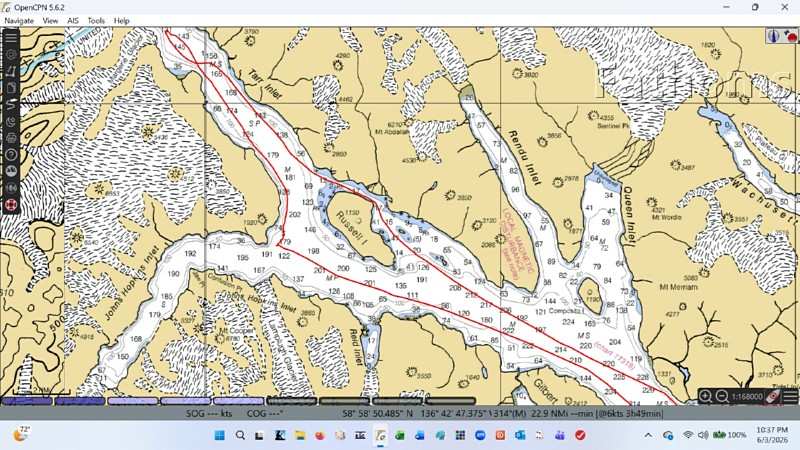Open the Windows Start menu
The width and height of the screenshot is (800, 450).
pos(220,435)
